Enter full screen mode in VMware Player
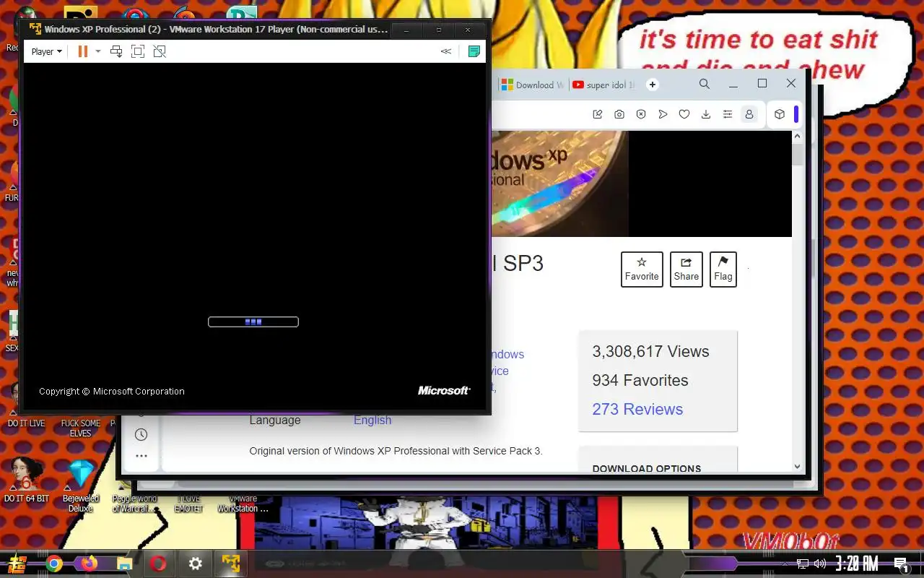 coord(138,51)
